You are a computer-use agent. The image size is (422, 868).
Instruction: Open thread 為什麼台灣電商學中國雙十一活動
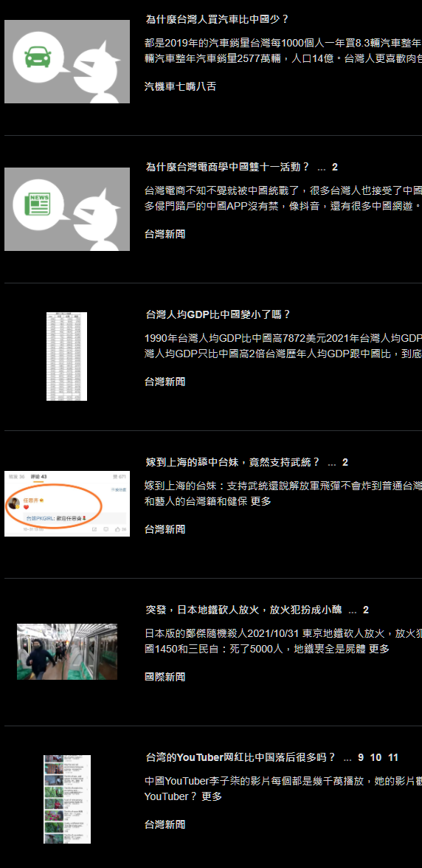[x=227, y=167]
